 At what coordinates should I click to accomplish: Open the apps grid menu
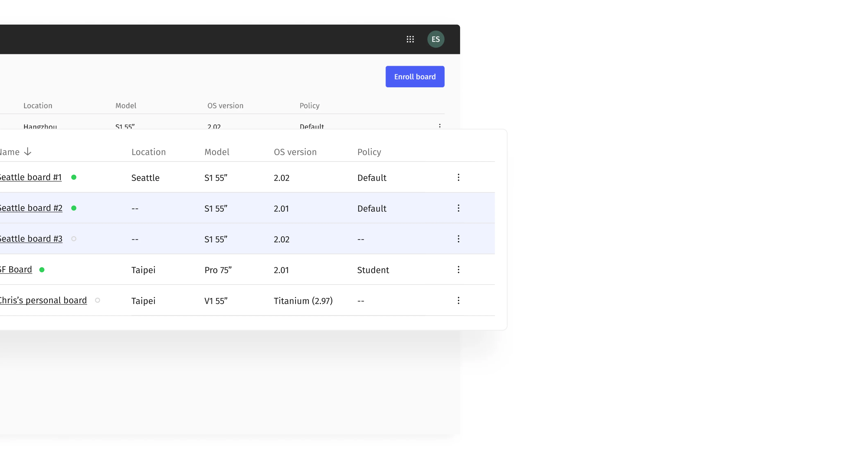(410, 39)
